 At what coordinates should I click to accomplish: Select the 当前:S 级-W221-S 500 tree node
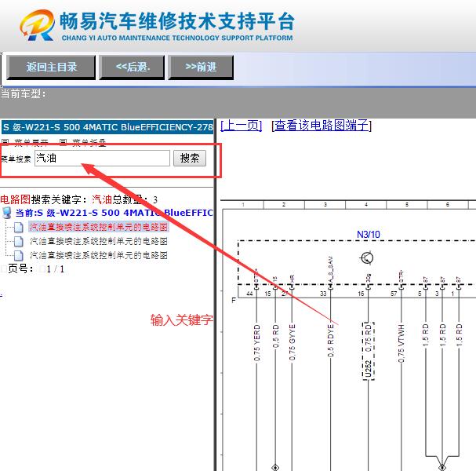pyautogui.click(x=114, y=213)
